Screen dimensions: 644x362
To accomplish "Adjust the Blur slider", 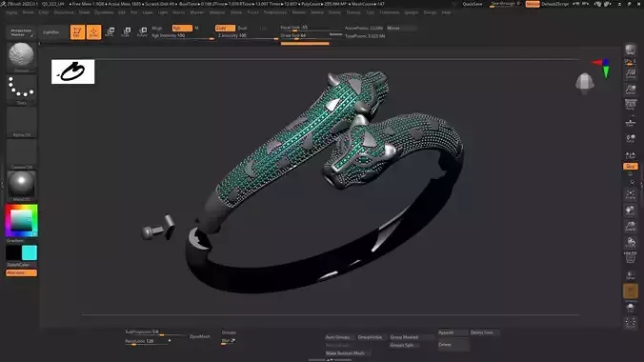I will click(229, 341).
